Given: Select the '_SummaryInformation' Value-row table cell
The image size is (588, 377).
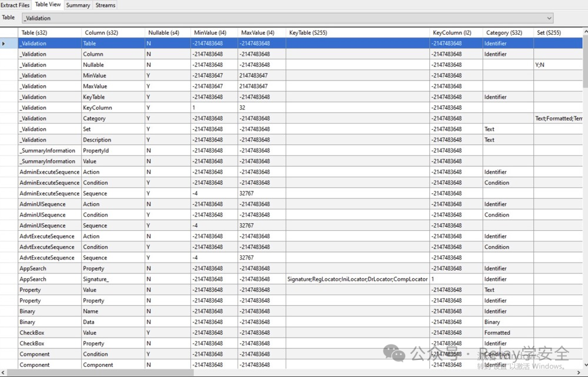Looking at the screenshot, I should (x=49, y=161).
